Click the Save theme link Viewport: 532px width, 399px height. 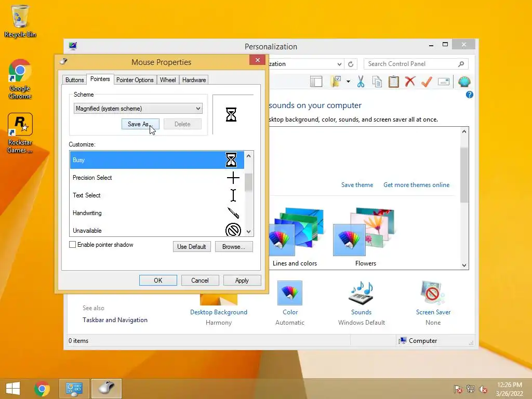pos(357,185)
